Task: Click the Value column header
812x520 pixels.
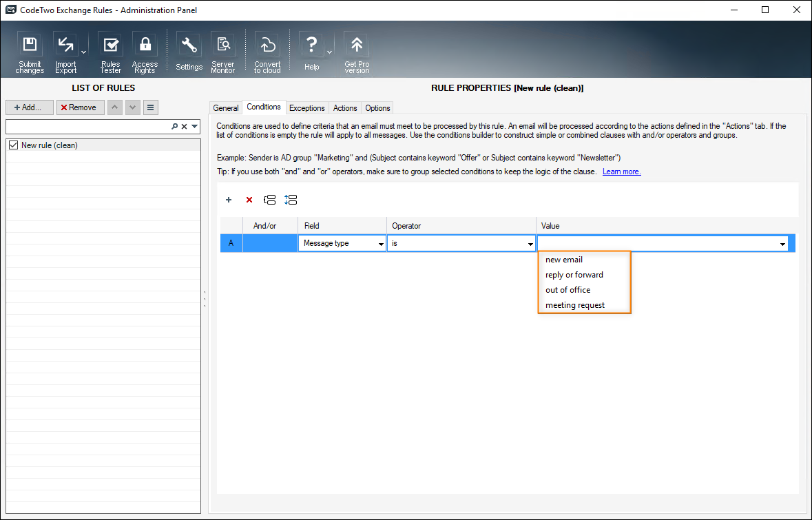Action: 667,226
